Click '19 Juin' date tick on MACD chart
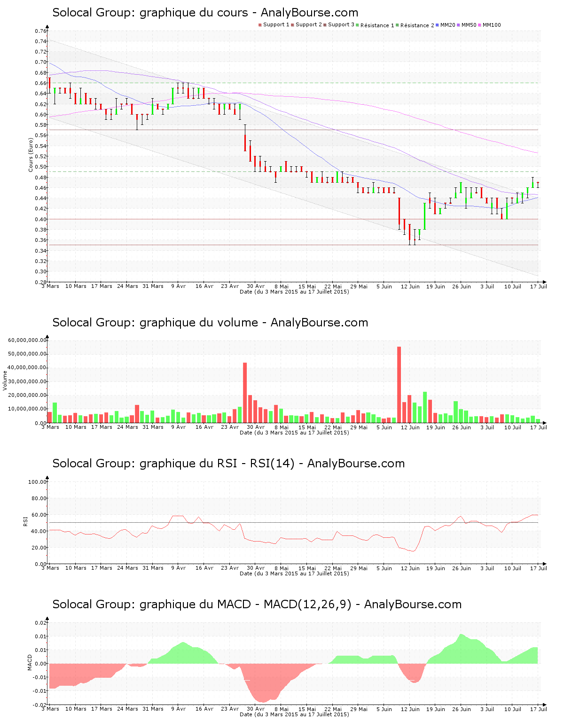This screenshot has height=728, width=564. (x=436, y=709)
